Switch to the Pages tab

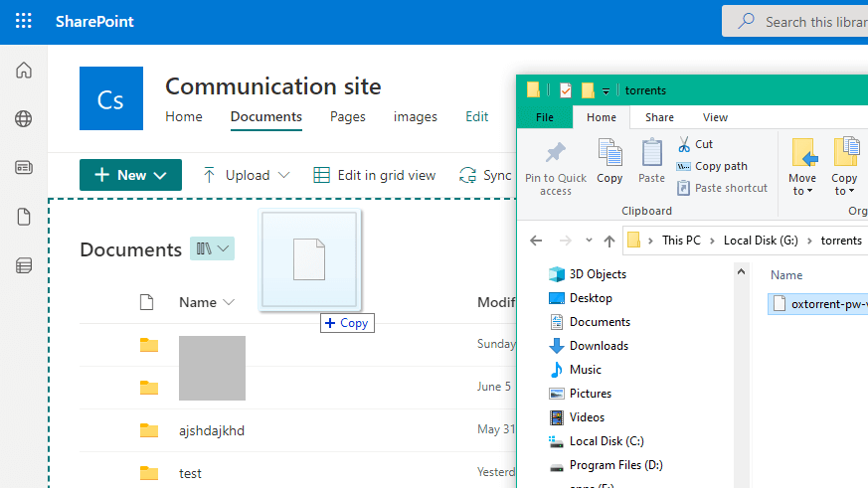click(x=348, y=116)
